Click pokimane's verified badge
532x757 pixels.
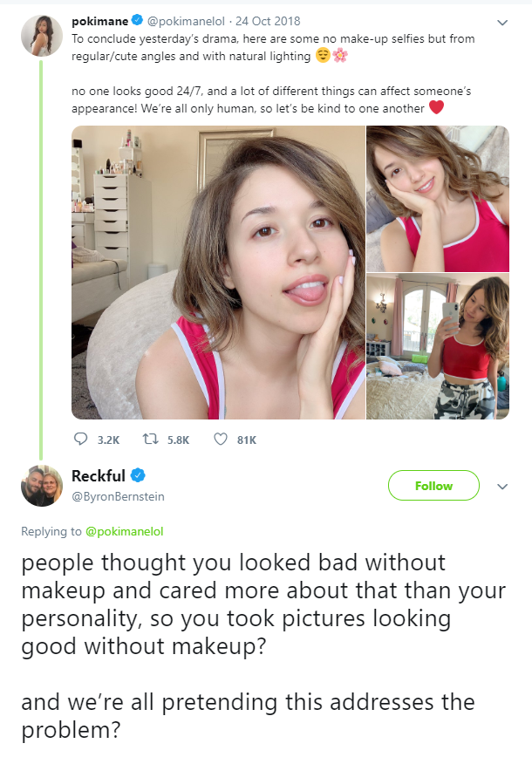click(x=137, y=21)
